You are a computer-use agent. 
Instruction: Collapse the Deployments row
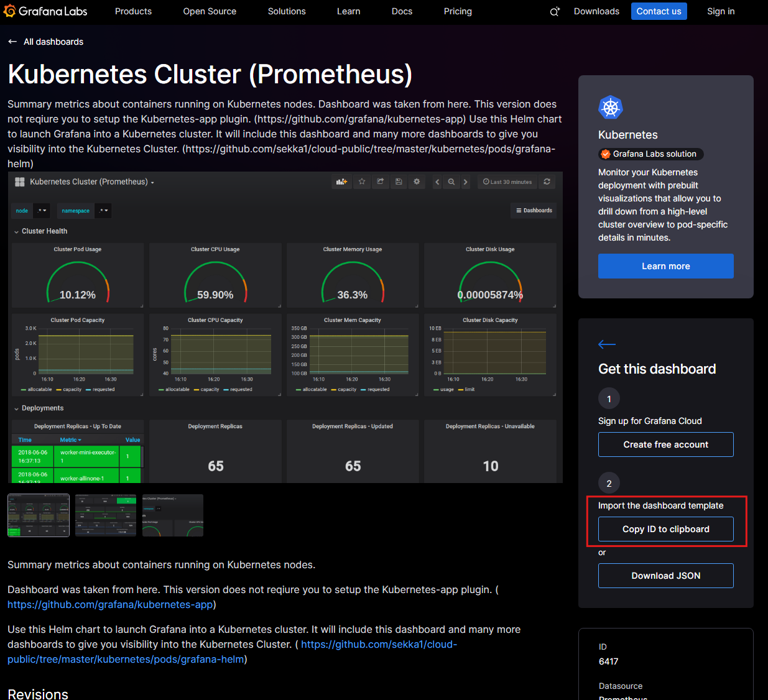tap(39, 408)
